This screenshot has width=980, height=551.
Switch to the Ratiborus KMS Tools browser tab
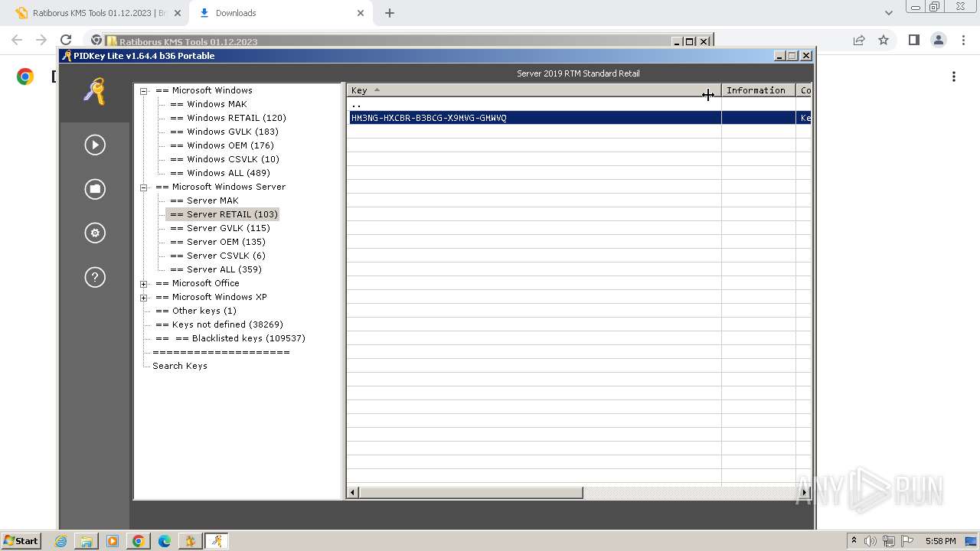(x=98, y=13)
